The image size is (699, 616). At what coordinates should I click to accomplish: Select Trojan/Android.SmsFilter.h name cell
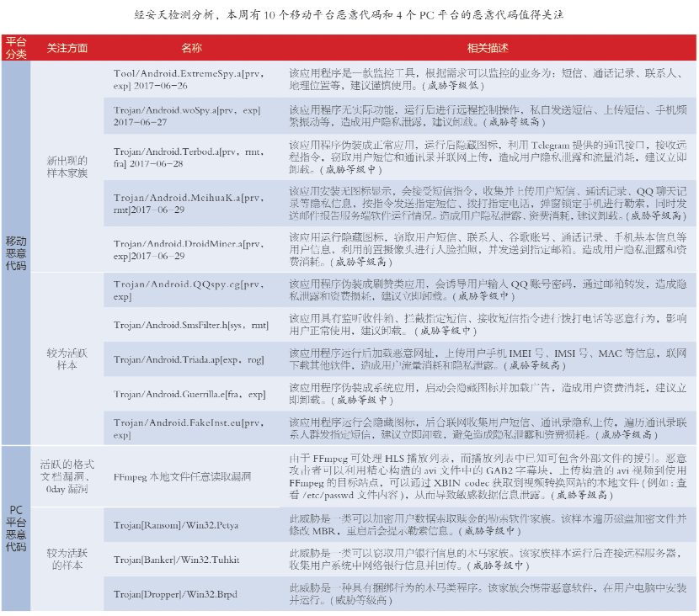[x=192, y=325]
